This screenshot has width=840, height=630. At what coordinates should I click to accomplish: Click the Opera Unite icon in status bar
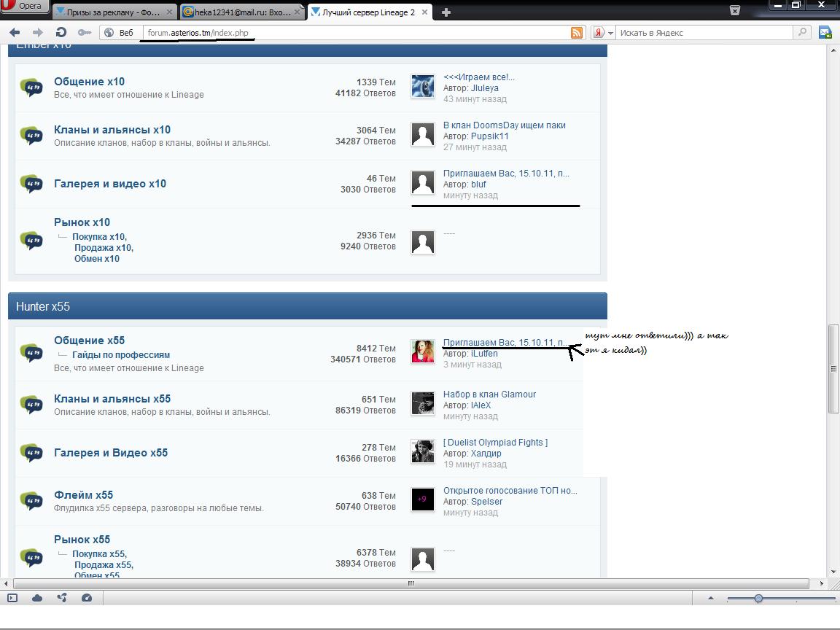tap(61, 598)
